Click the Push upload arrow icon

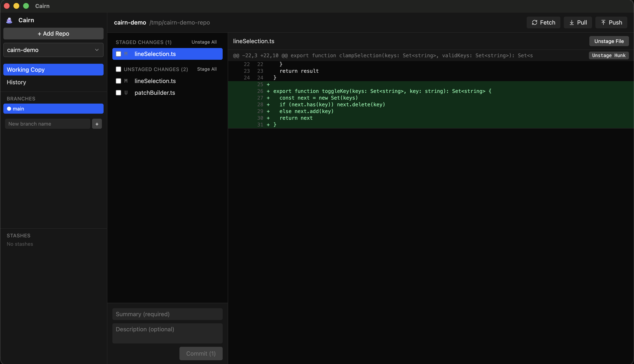603,22
